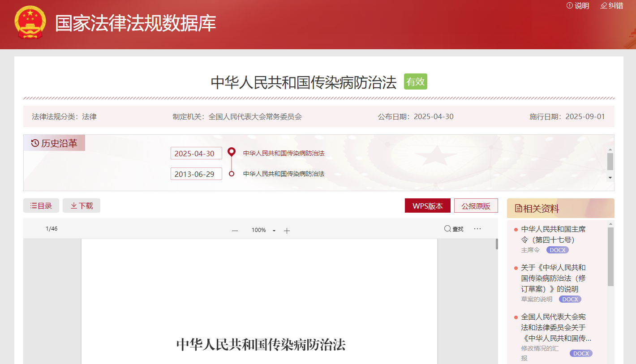This screenshot has width=636, height=364.
Task: Click the 纠错 correction icon
Action: click(x=604, y=6)
